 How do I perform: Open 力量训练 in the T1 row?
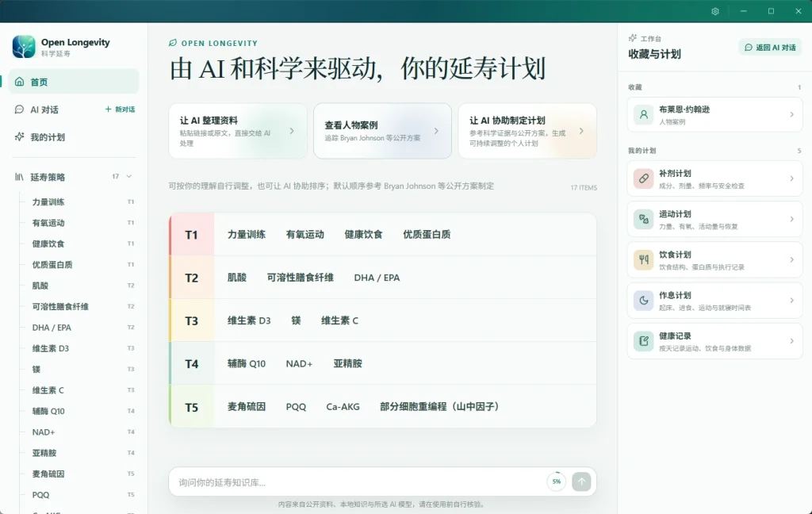point(247,234)
